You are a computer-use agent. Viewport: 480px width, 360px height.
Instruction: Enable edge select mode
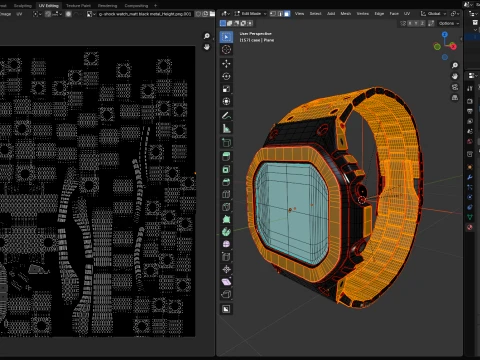click(280, 14)
